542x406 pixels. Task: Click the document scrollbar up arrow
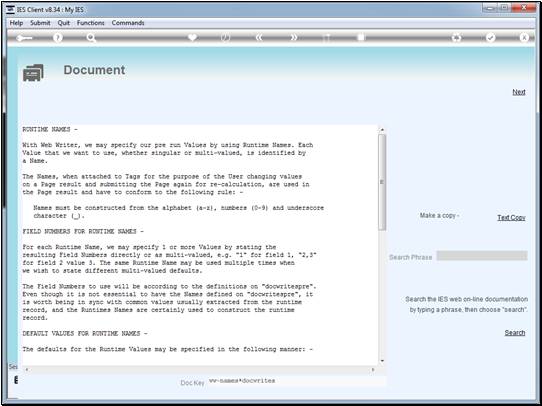(x=382, y=130)
